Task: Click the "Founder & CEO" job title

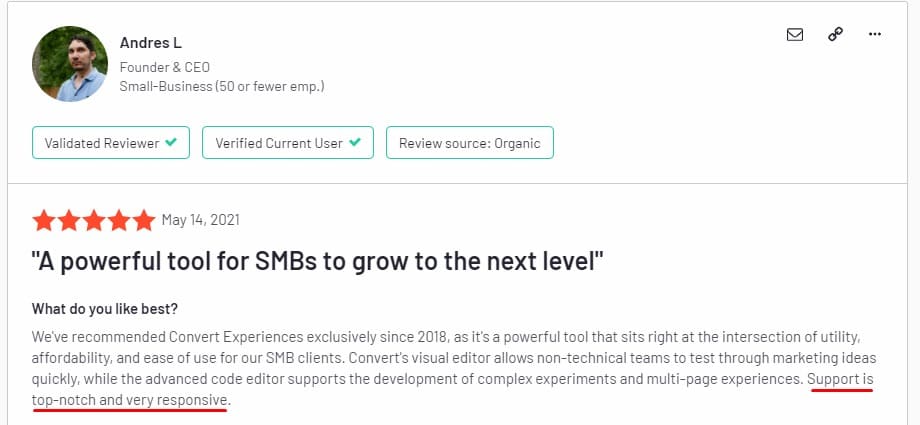Action: pyautogui.click(x=163, y=67)
